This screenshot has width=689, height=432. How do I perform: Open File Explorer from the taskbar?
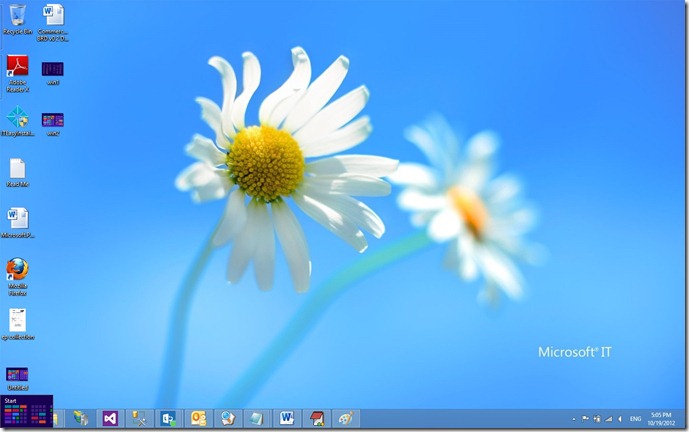pos(58,418)
